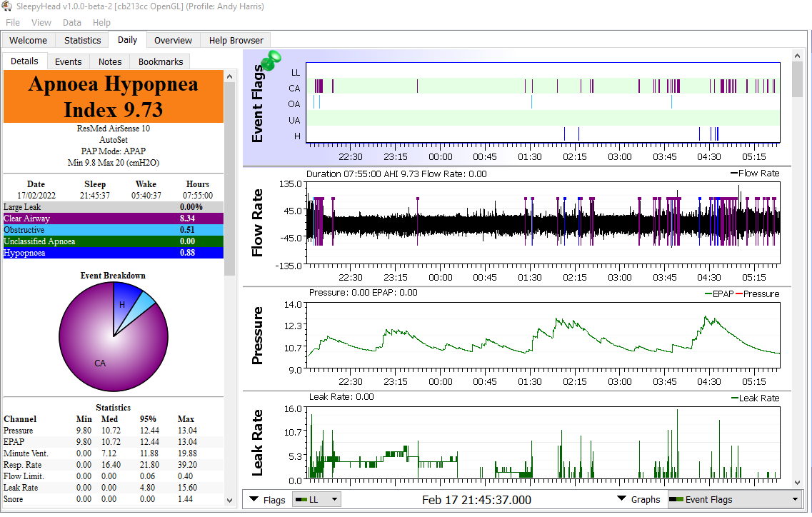Click the black triangle beside Flags label
The height and width of the screenshot is (517, 812).
tap(254, 499)
